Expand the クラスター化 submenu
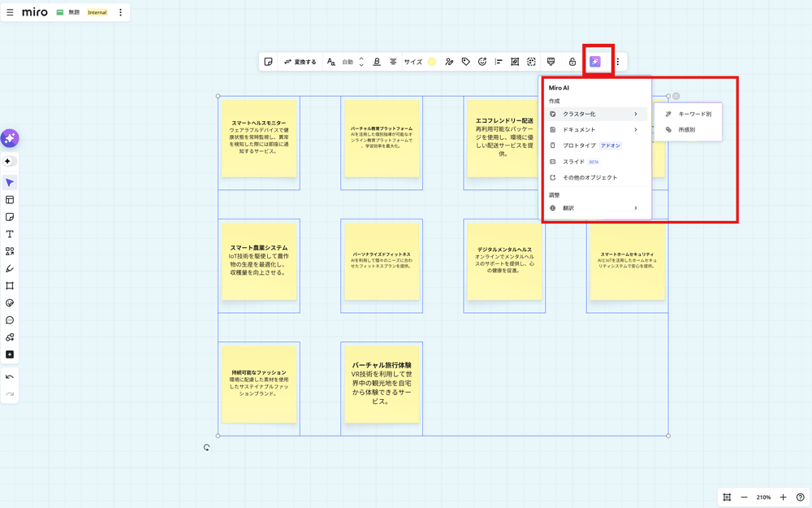This screenshot has width=812, height=508. [594, 115]
